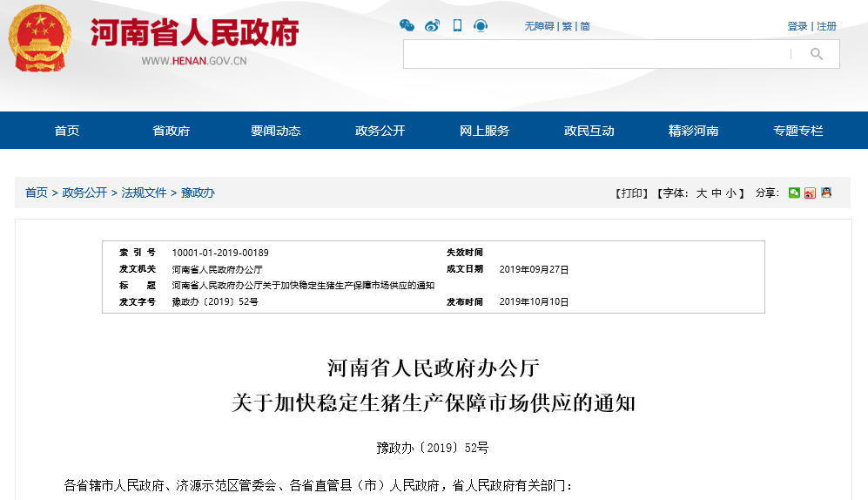Click the magnifying glass search icon

tap(816, 54)
